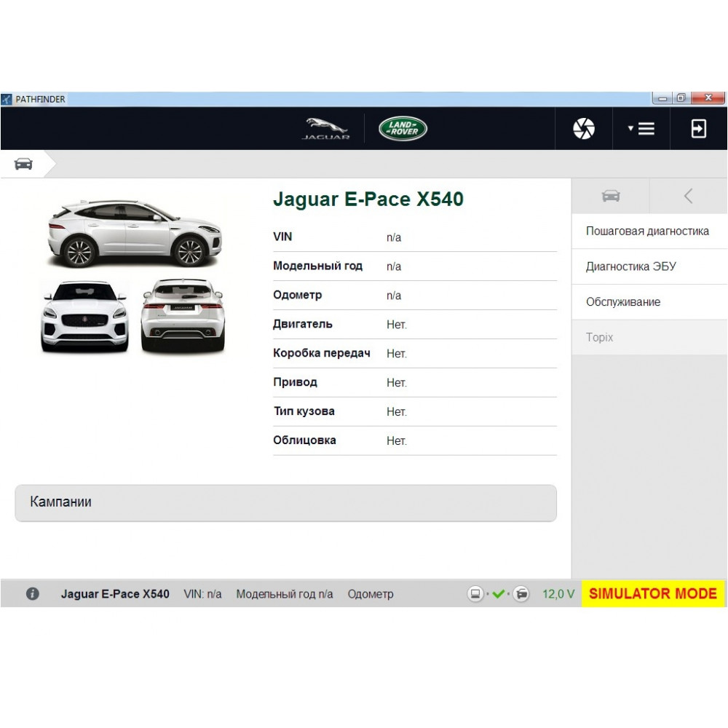Expand the Кампании panel

285,503
